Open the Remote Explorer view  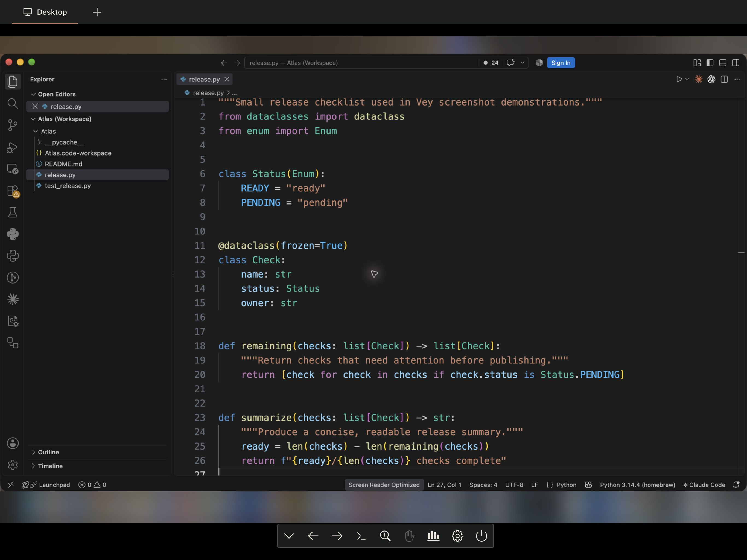(x=13, y=169)
